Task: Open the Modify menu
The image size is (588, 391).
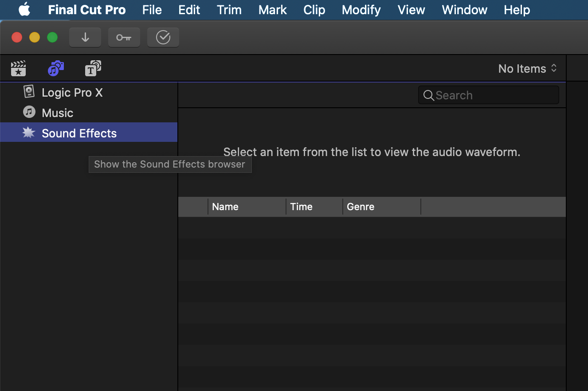Action: tap(361, 10)
